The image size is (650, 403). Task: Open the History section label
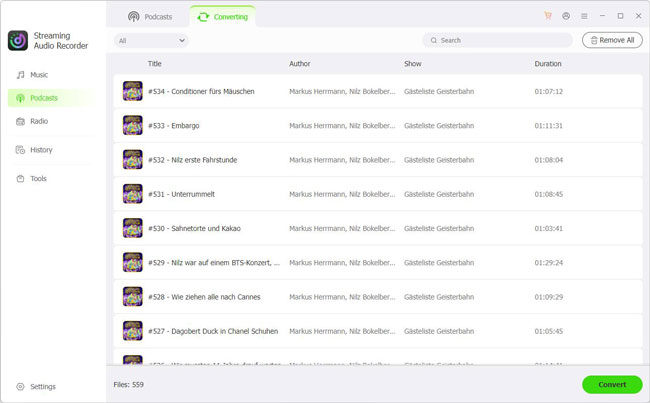(41, 150)
